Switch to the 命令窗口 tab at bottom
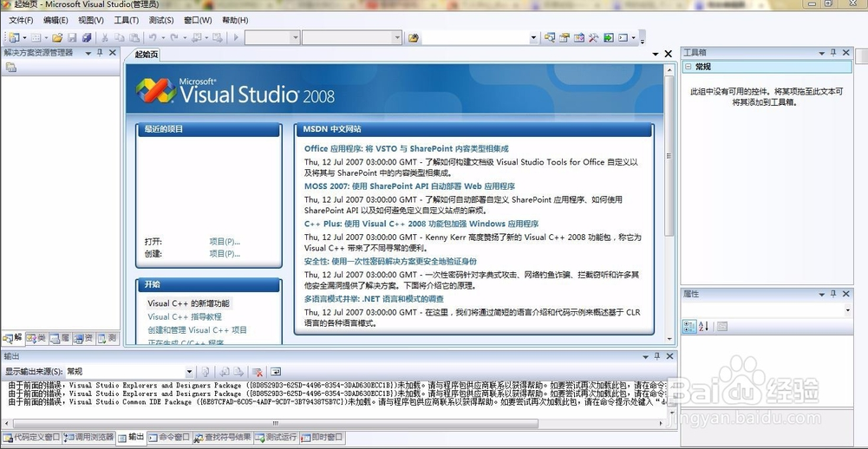 point(170,438)
